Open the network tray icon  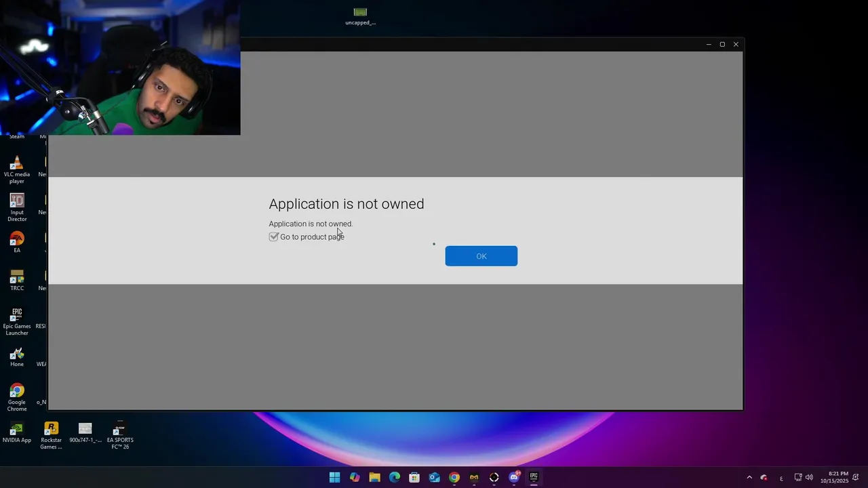(798, 477)
